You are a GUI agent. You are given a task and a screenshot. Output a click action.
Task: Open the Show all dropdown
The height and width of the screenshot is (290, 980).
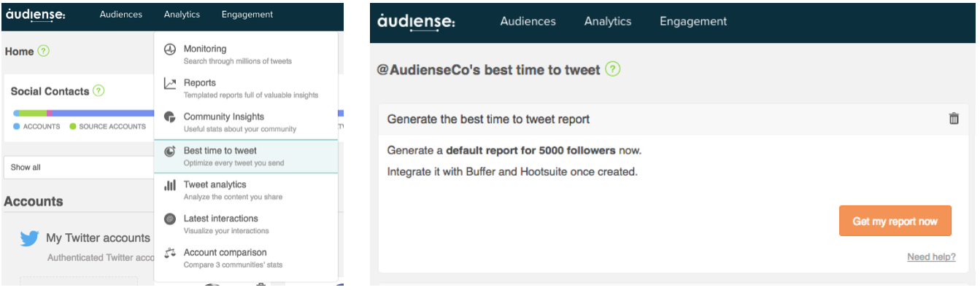click(x=79, y=167)
